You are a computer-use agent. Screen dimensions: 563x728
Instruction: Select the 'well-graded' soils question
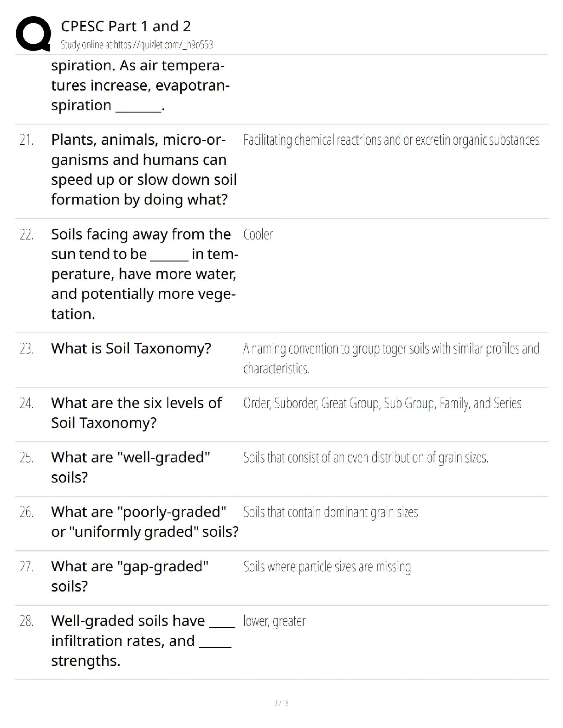pyautogui.click(x=131, y=467)
